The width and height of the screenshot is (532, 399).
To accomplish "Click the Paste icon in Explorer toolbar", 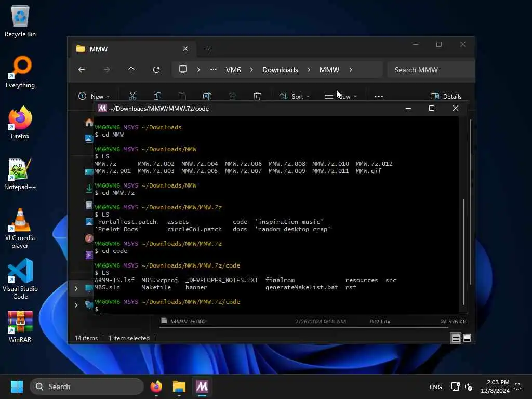I will 182,96.
